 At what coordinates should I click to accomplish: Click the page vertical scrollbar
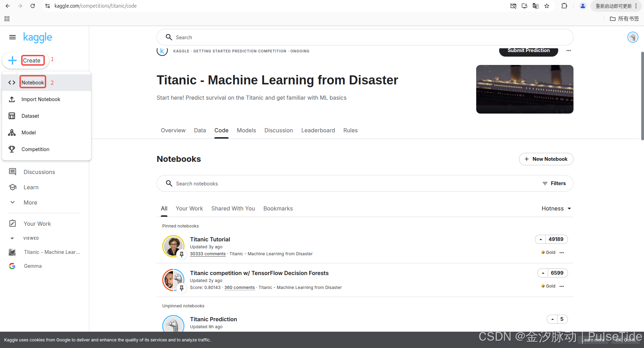point(642,96)
